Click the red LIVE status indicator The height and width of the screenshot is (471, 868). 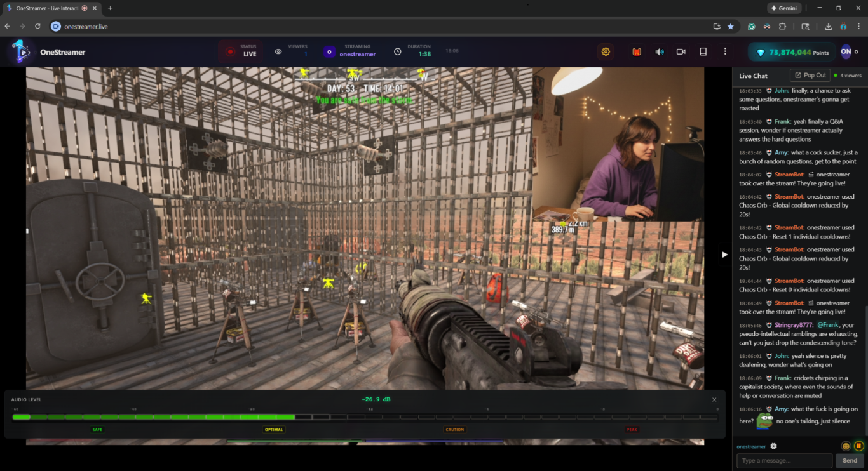[240, 51]
